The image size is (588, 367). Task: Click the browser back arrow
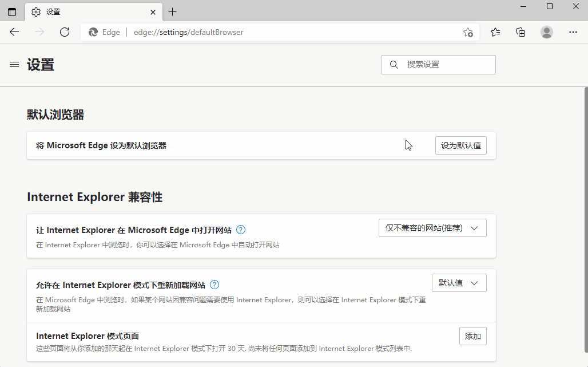point(14,32)
